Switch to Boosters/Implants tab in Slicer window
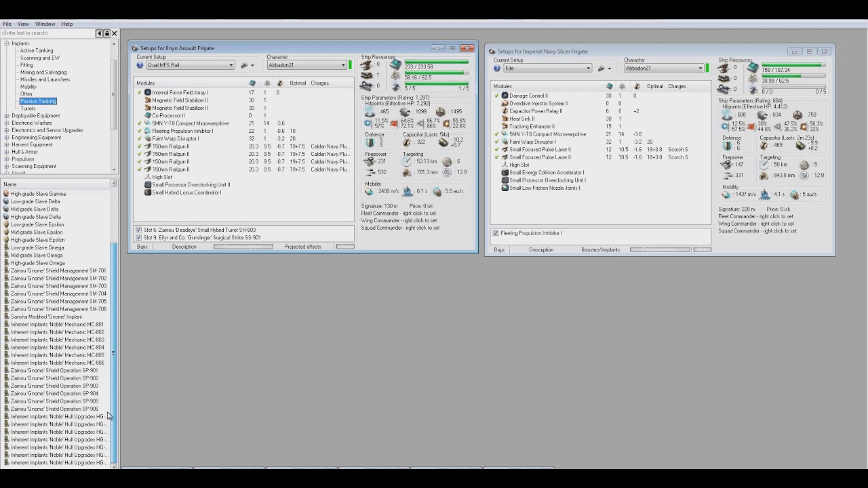 (600, 249)
